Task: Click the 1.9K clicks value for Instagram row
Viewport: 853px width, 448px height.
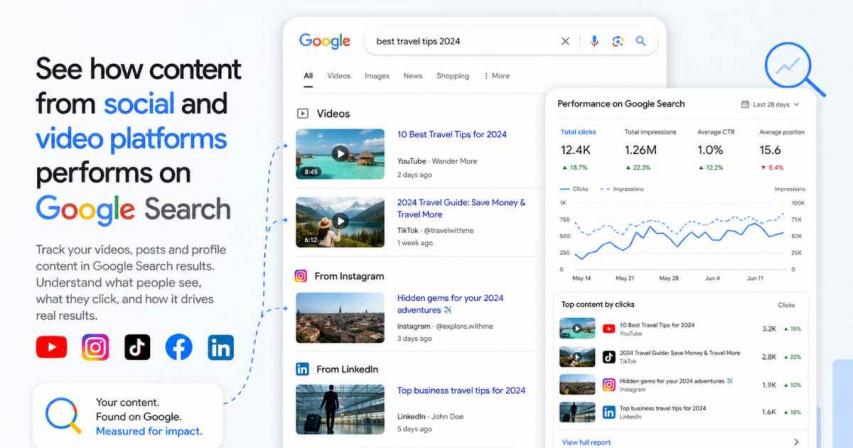Action: tap(769, 385)
